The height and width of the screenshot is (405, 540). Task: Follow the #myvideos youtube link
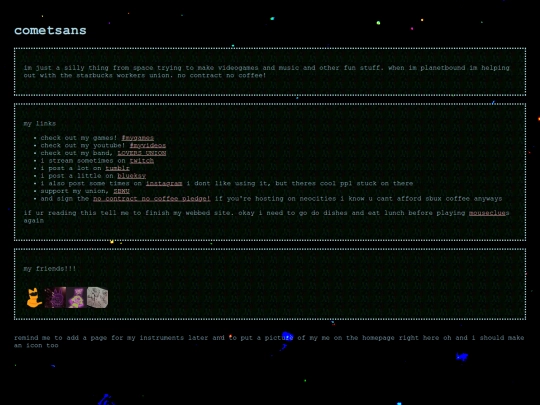coord(148,145)
